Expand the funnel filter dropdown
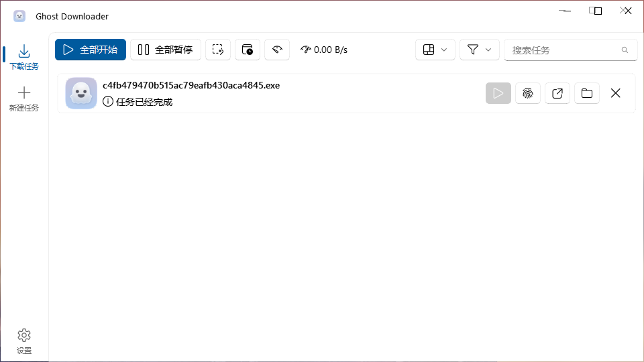 coord(480,50)
